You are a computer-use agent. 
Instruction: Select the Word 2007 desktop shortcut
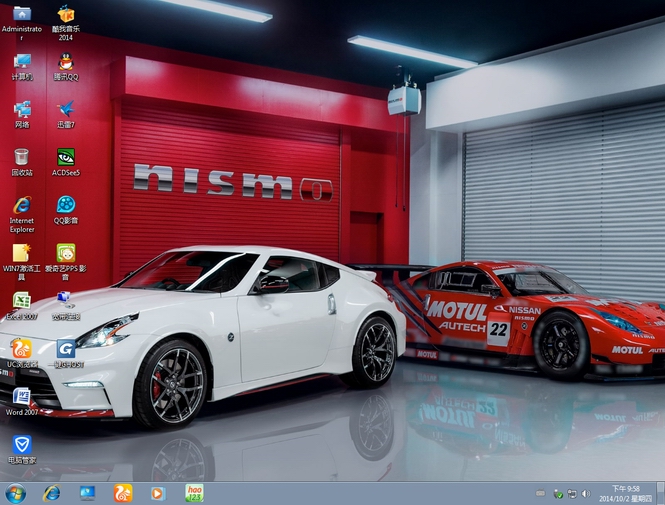point(22,401)
